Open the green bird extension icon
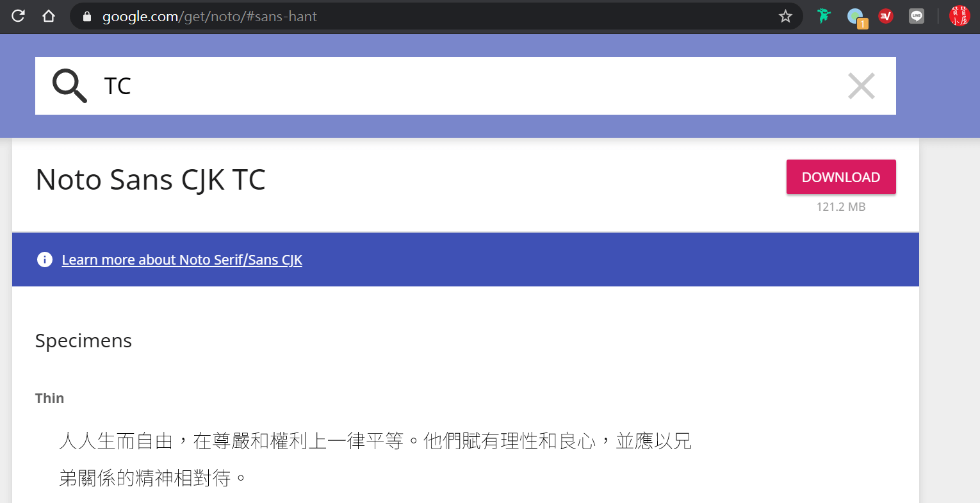The height and width of the screenshot is (503, 980). [824, 16]
